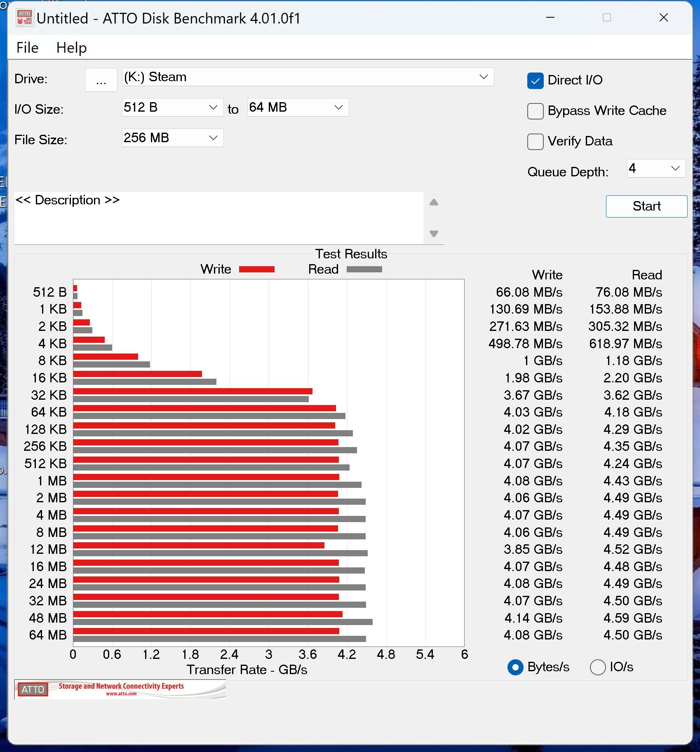700x752 pixels.
Task: Click the 4.14 GB/s write value
Action: [533, 618]
